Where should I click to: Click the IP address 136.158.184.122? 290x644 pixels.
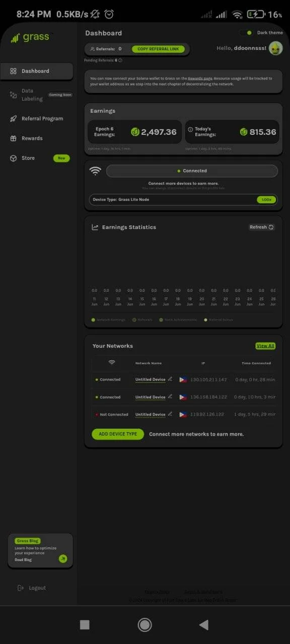[x=208, y=397]
